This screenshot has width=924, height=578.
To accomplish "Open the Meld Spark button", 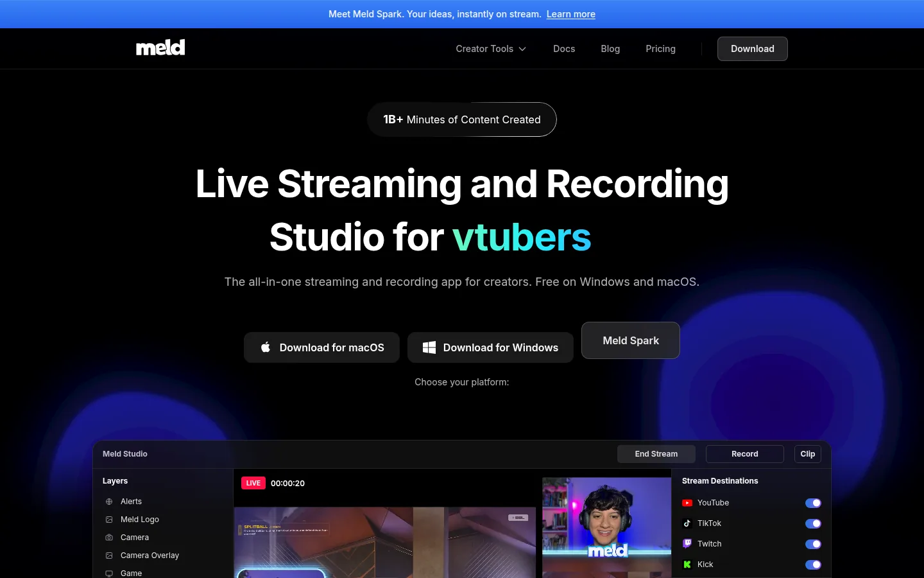I will point(630,340).
